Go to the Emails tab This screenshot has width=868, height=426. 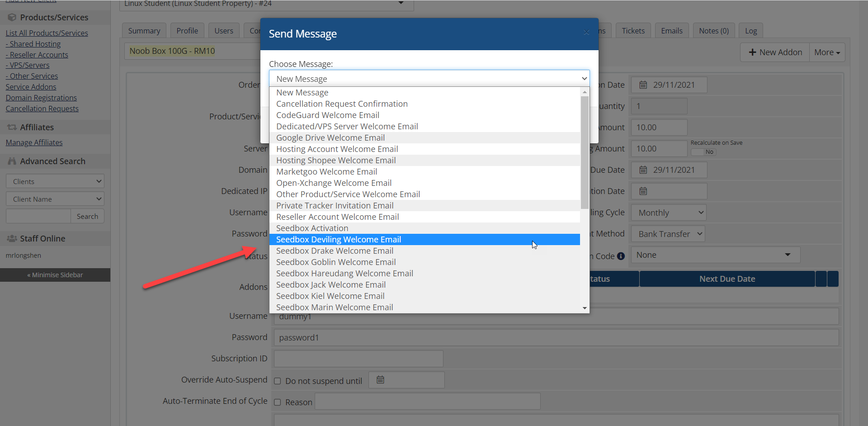672,31
